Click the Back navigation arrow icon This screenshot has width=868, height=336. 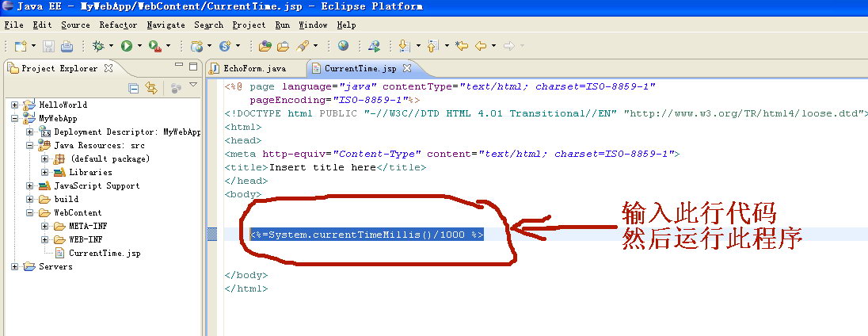coord(480,47)
